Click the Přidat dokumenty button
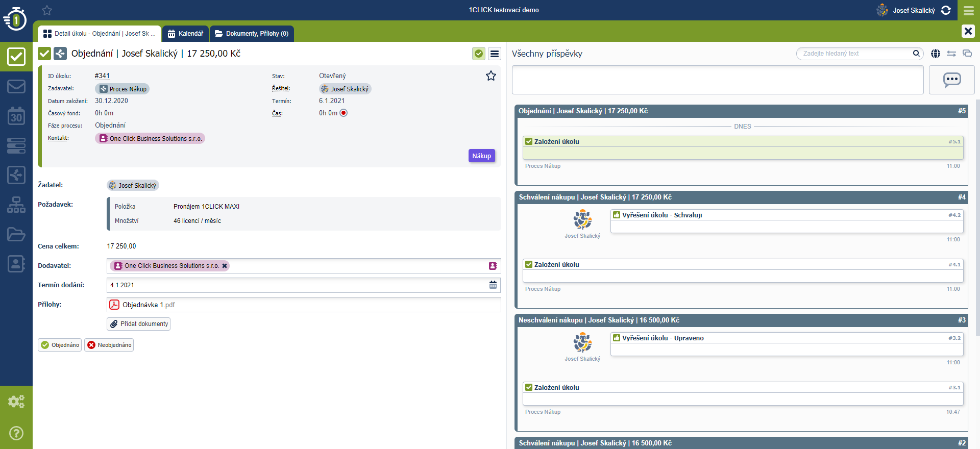980x449 pixels. point(139,324)
